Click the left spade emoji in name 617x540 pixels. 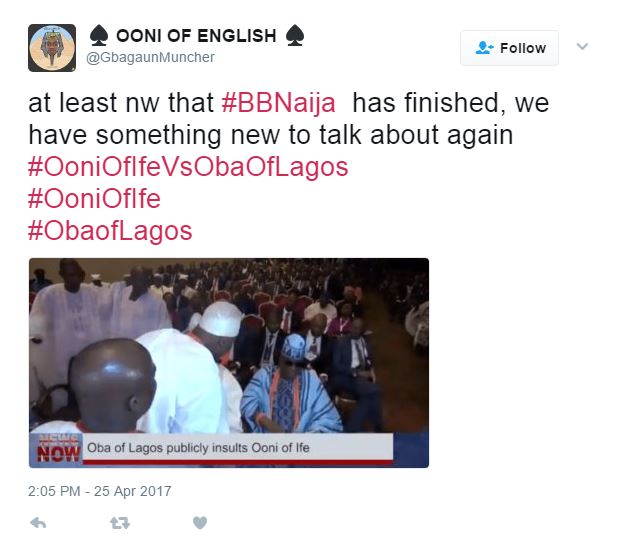pos(99,35)
